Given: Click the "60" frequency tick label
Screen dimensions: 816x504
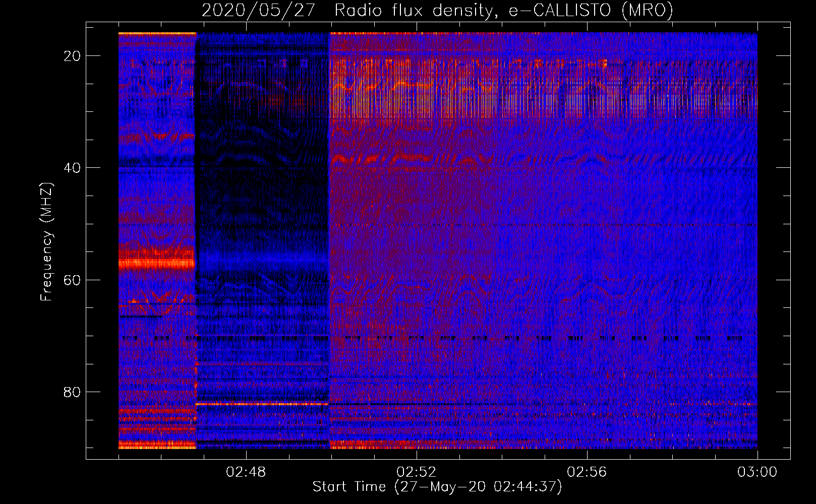Looking at the screenshot, I should 73,280.
